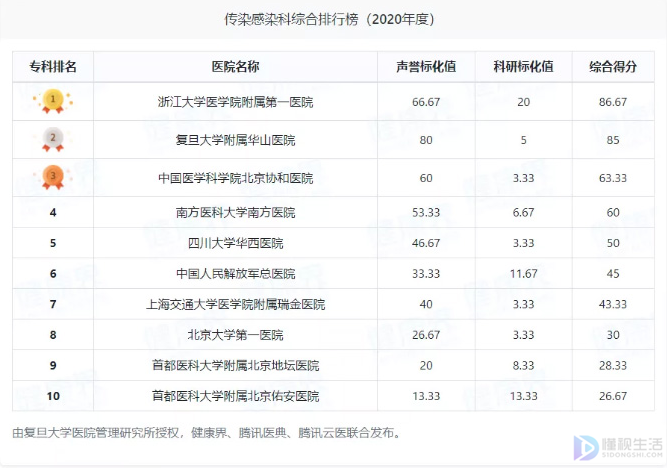The image size is (667, 468).
Task: Click reputation value 60 for 协和医院
Action: click(426, 178)
